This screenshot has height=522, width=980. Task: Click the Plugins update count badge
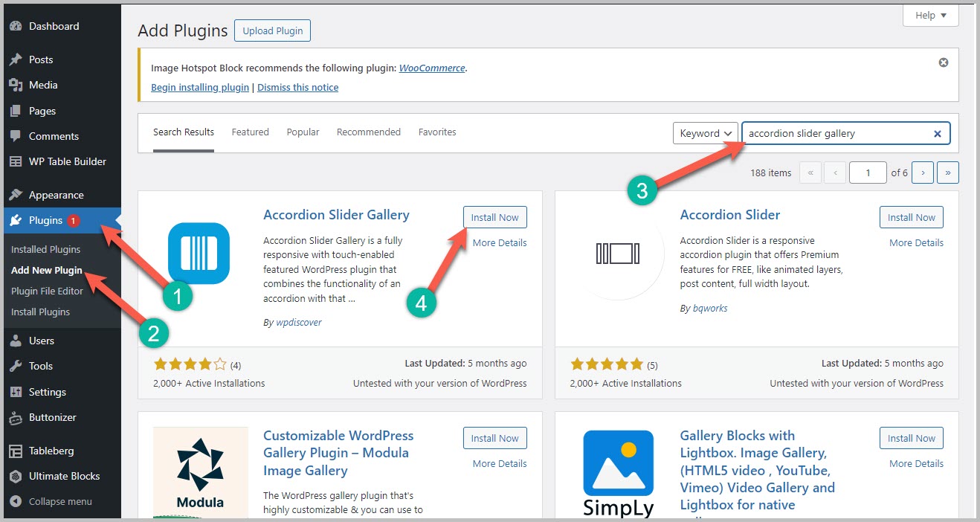(x=74, y=220)
